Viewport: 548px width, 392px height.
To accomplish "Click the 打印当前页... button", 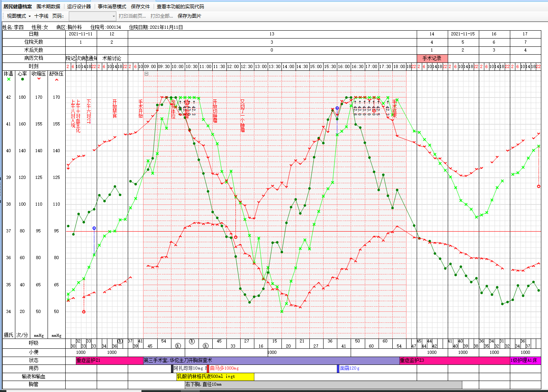I will (132, 16).
